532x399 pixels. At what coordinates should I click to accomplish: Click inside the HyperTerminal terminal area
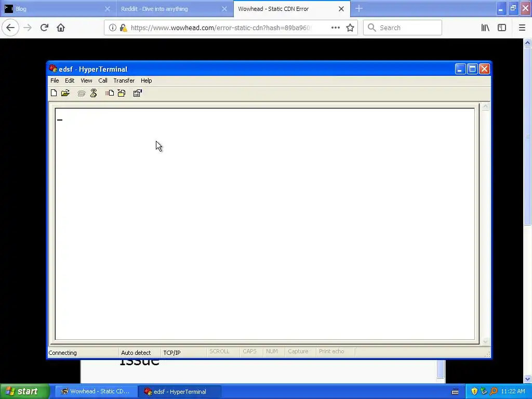pyautogui.click(x=264, y=224)
